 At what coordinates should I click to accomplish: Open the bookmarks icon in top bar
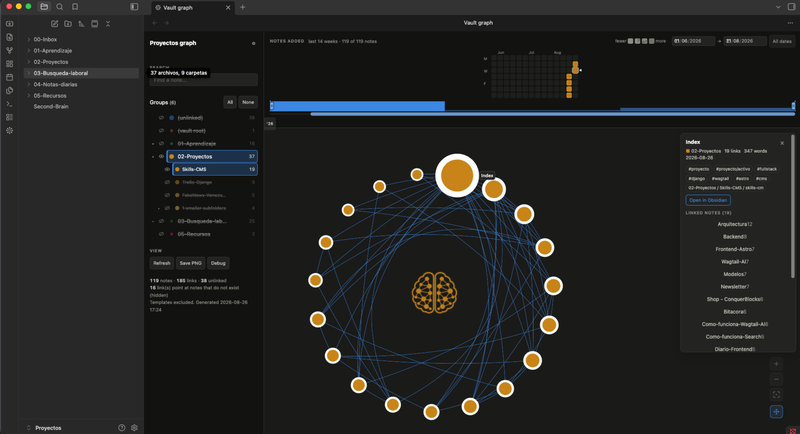click(75, 7)
